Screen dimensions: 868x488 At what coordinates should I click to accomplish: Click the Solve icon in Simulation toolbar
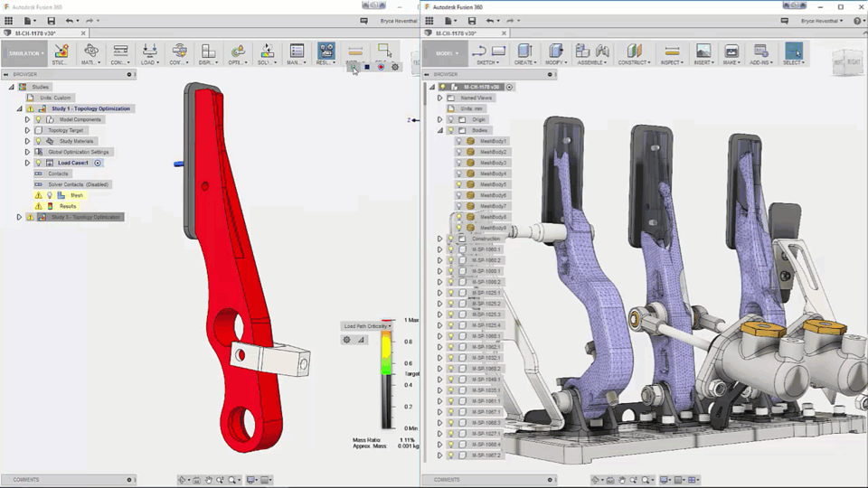click(x=267, y=52)
